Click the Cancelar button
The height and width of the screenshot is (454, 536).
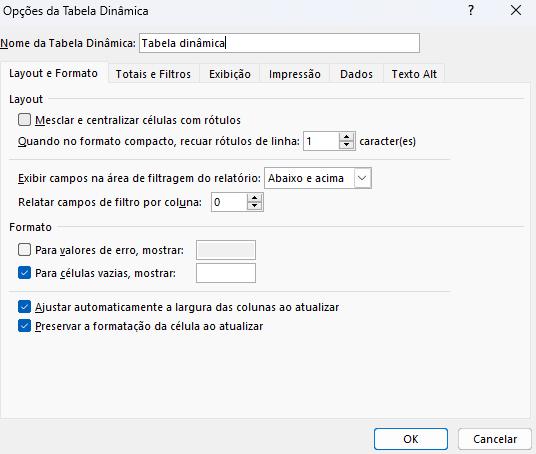495,439
